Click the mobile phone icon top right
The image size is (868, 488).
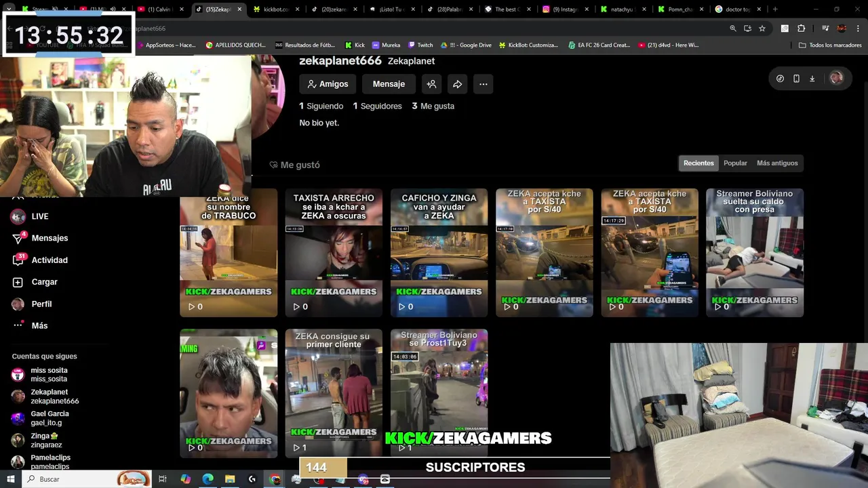click(796, 78)
